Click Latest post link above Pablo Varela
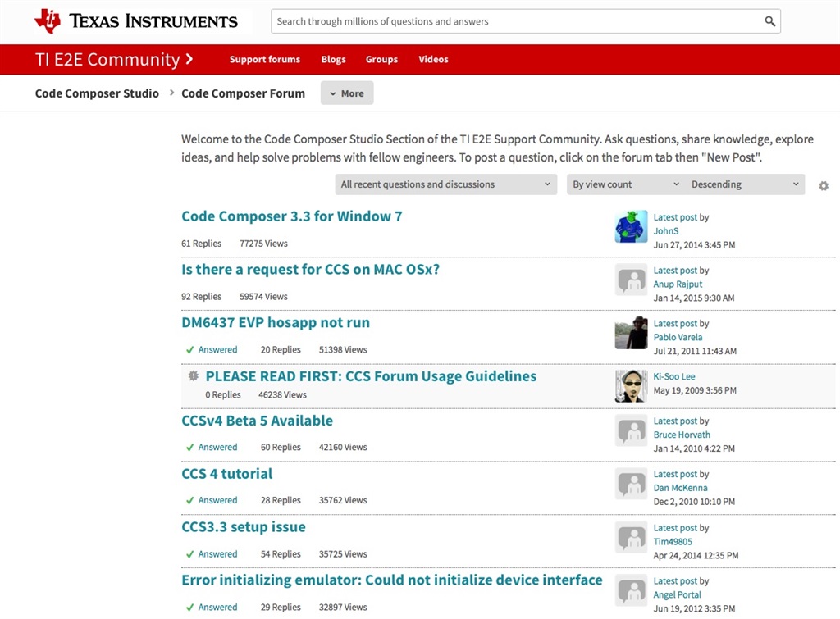The image size is (840, 619). (675, 323)
